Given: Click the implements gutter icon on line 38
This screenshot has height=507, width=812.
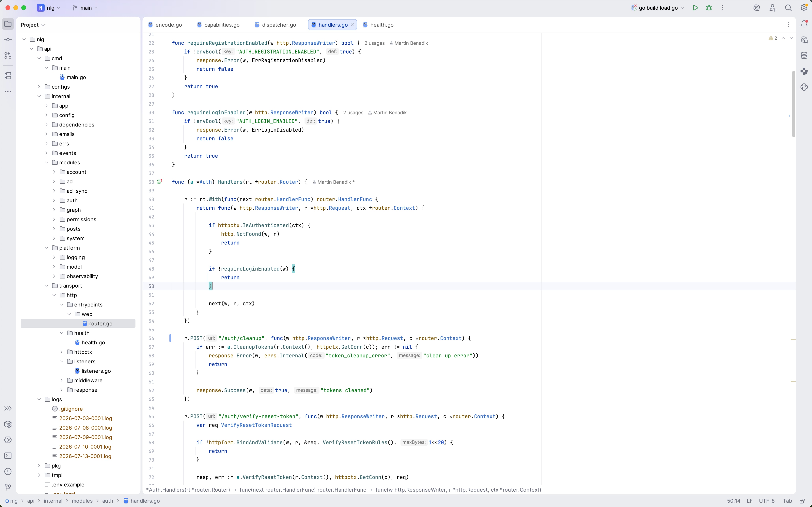Looking at the screenshot, I should (x=160, y=182).
